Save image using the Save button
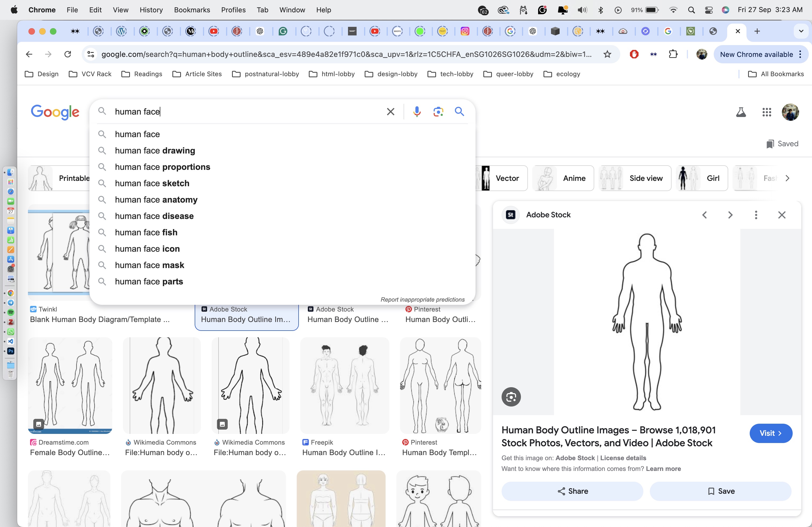The image size is (812, 527). coord(720,491)
